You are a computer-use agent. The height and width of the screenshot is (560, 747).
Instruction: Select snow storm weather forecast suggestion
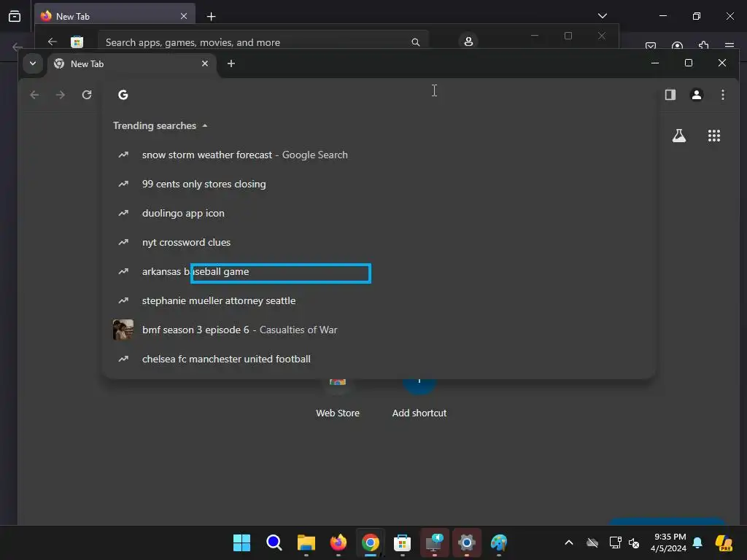pos(379,155)
